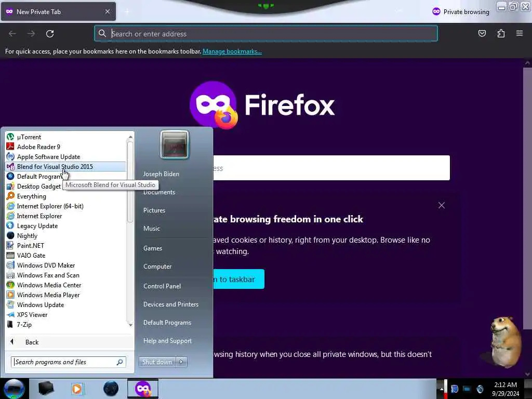532x399 pixels.
Task: Open Desktop Gadget Gallery entry
Action: click(34, 187)
